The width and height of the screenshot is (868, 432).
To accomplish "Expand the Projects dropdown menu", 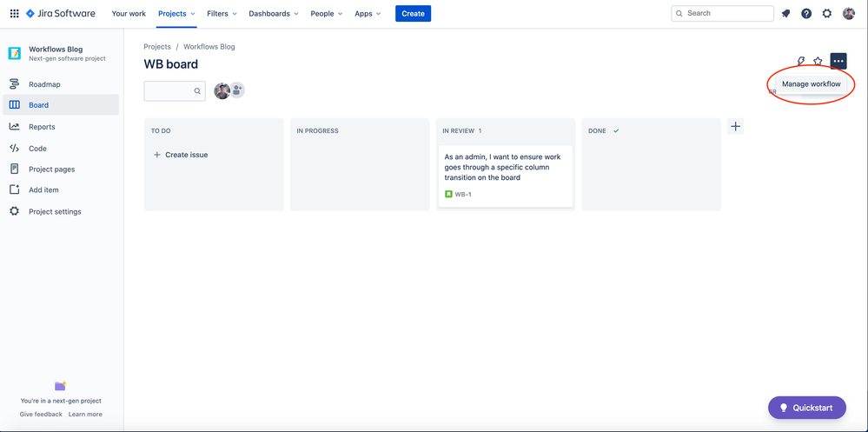I will (176, 14).
